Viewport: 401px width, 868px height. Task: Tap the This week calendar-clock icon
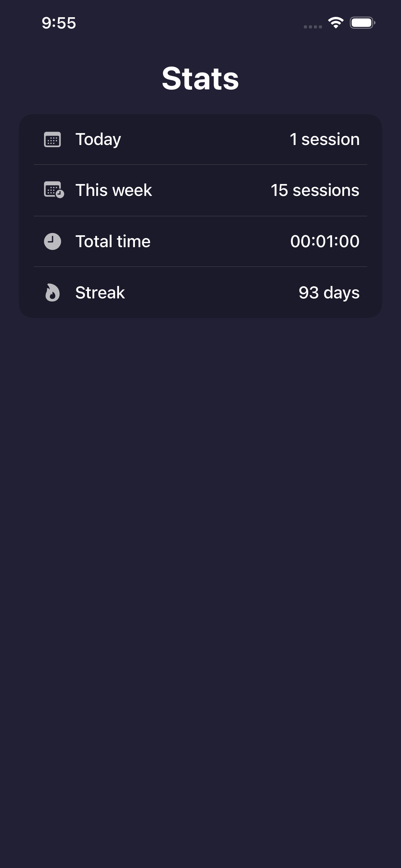(x=53, y=190)
